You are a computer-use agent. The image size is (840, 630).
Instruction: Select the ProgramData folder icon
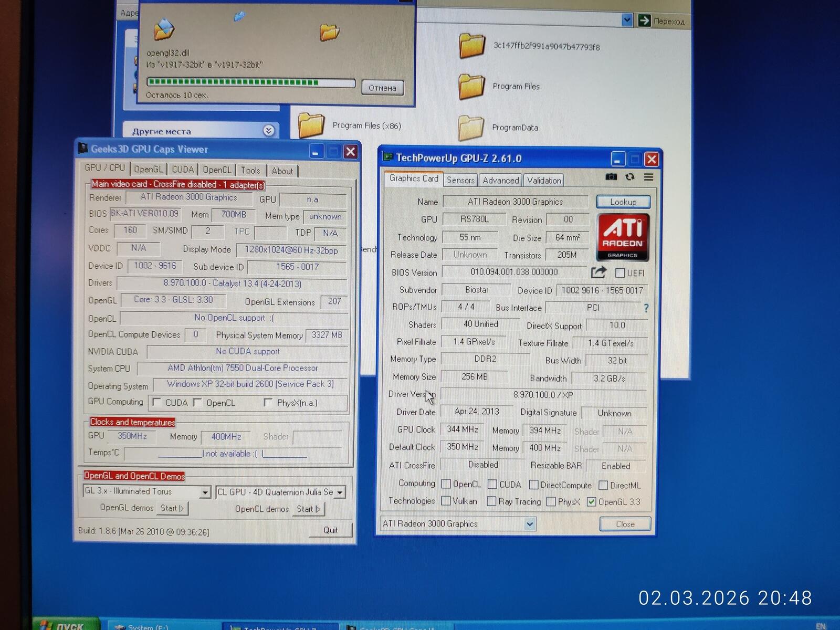tap(470, 128)
